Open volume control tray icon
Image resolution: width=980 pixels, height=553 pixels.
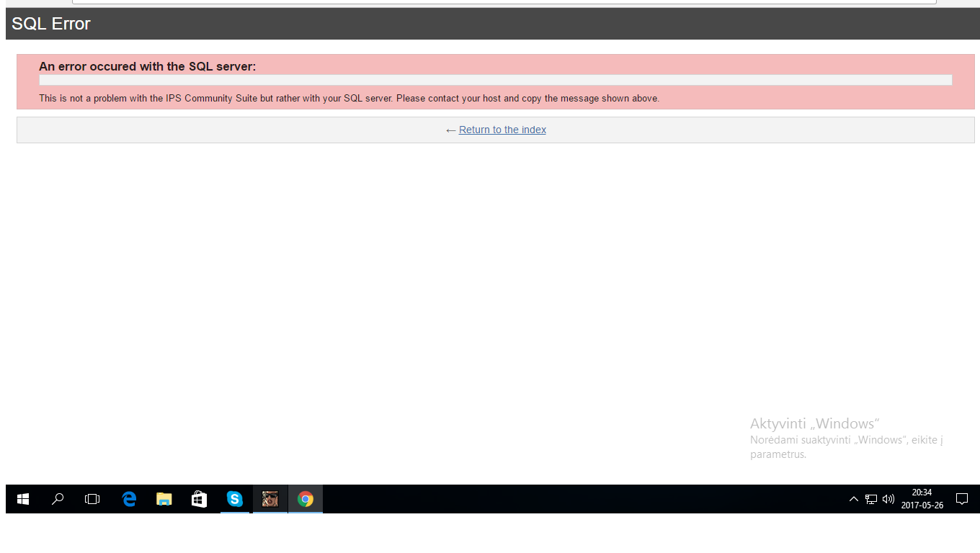click(888, 499)
